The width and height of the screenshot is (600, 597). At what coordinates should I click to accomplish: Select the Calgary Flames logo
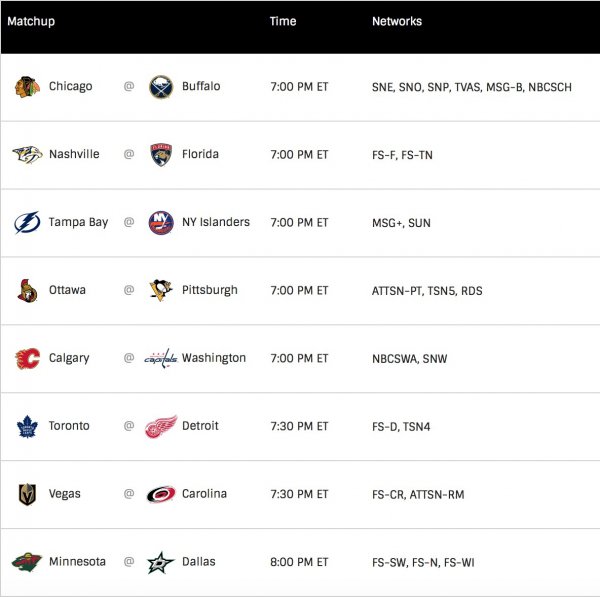point(27,358)
